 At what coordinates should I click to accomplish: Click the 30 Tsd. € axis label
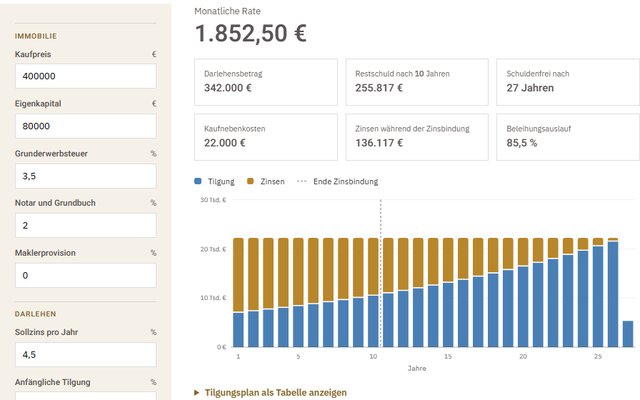213,200
